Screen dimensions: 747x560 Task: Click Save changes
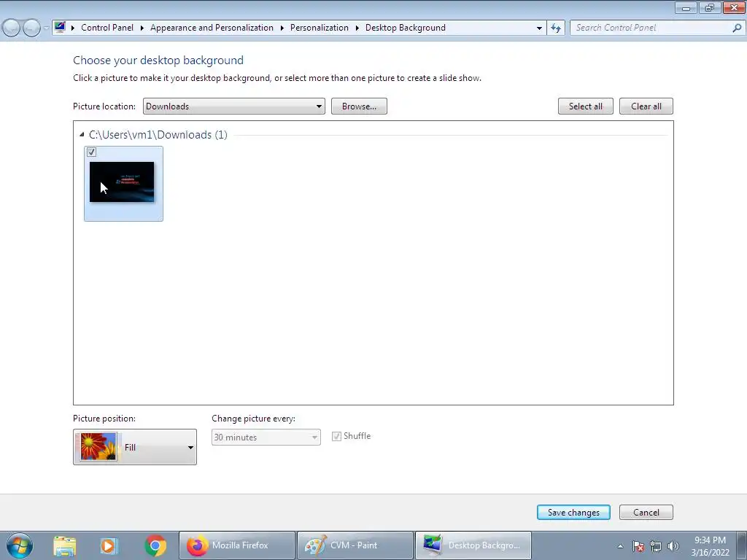point(573,513)
